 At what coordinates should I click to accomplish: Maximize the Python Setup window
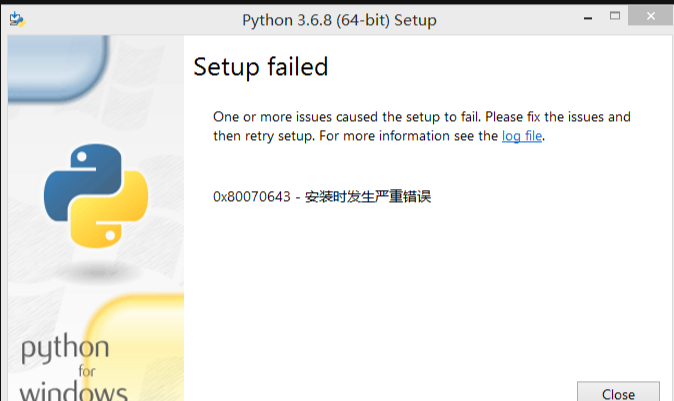(615, 17)
